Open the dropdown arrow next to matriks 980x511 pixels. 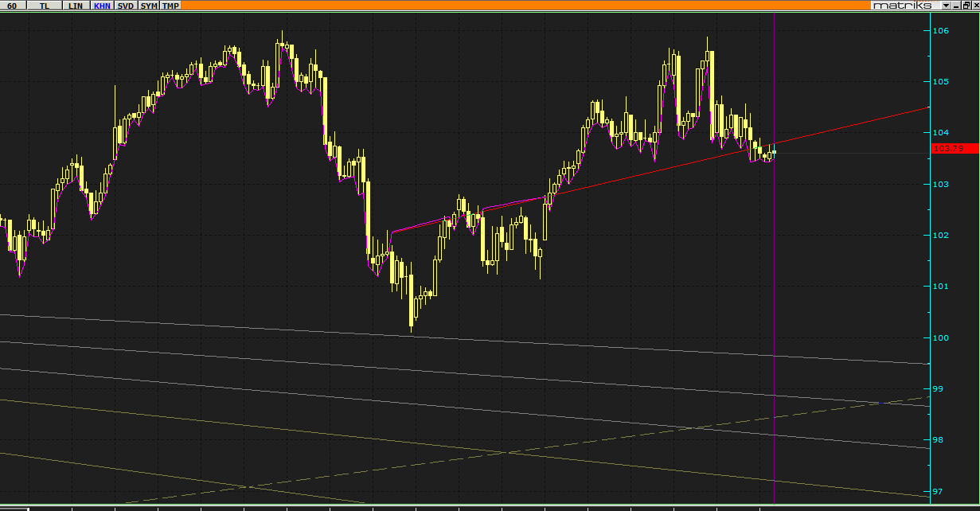(x=945, y=6)
